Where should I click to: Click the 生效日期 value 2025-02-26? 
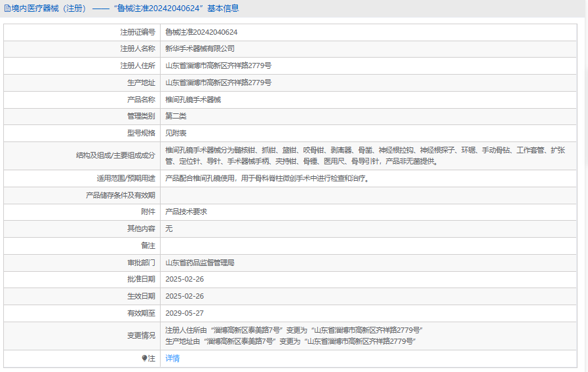tap(184, 296)
